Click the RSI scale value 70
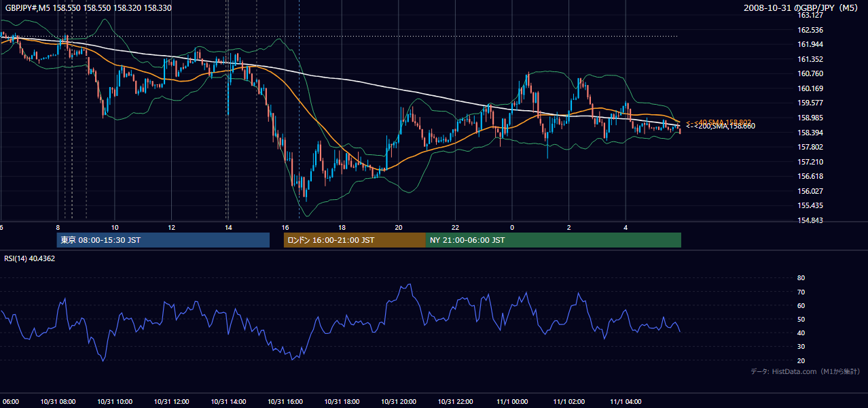The image size is (868, 408). coord(801,292)
